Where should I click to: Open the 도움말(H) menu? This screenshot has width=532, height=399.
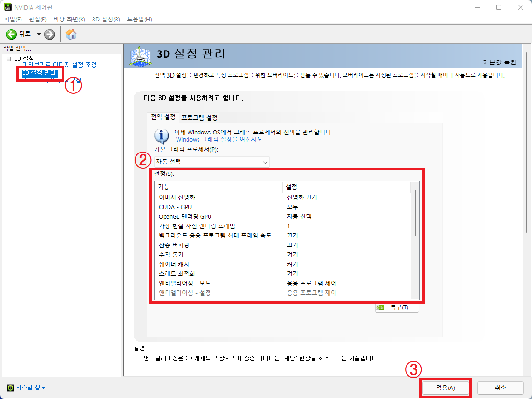[x=139, y=20]
